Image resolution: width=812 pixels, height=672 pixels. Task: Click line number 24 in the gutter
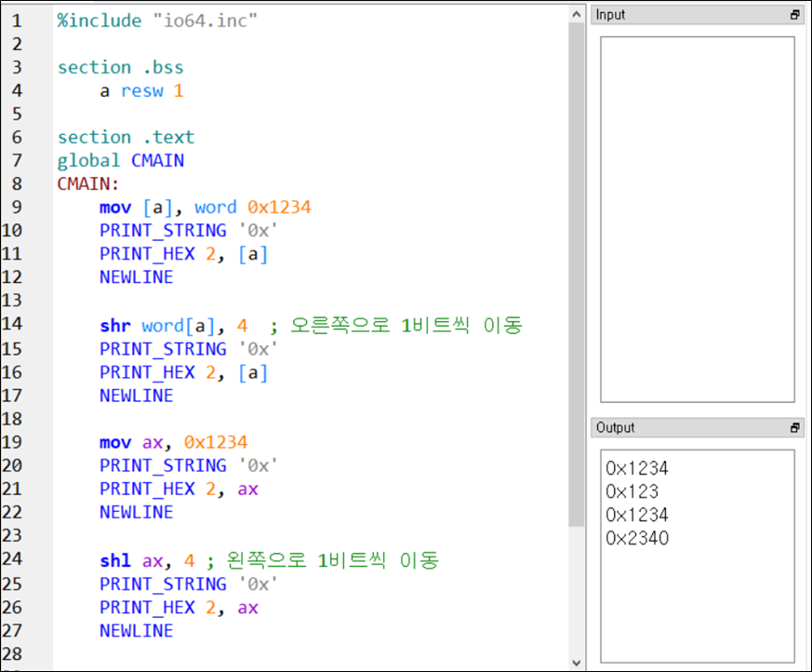pyautogui.click(x=12, y=559)
